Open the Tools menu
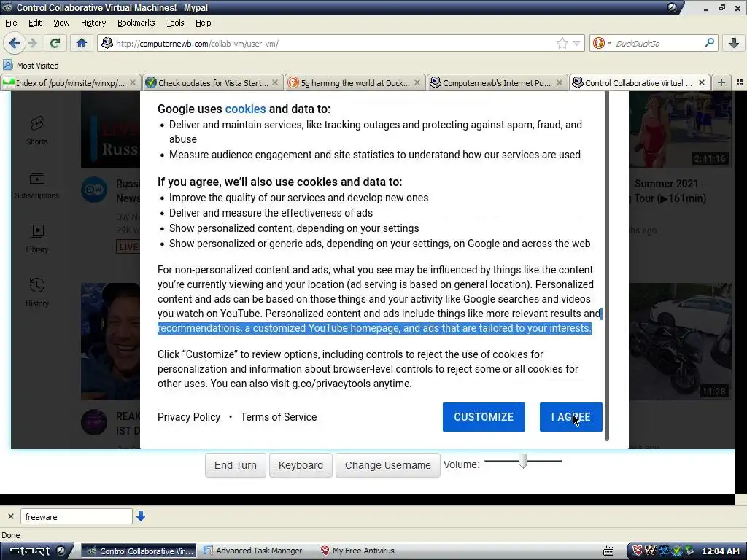Screen dimensions: 747x560 coord(175,23)
